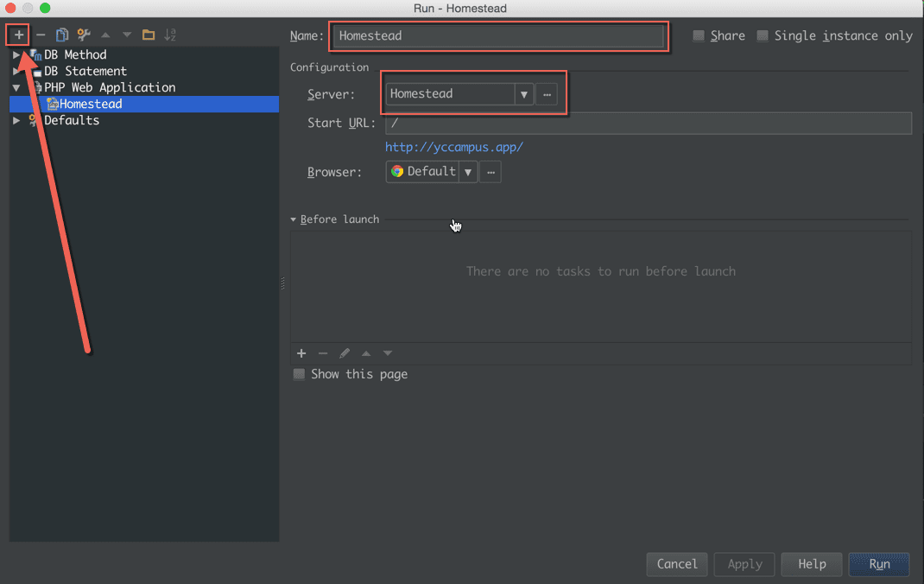Open defaults settings via the wrench icon

tap(83, 35)
